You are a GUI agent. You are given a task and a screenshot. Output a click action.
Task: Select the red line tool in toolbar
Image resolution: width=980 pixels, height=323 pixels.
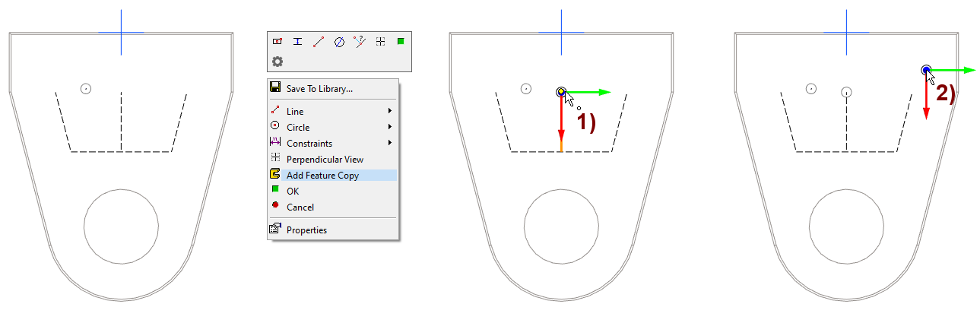(319, 42)
